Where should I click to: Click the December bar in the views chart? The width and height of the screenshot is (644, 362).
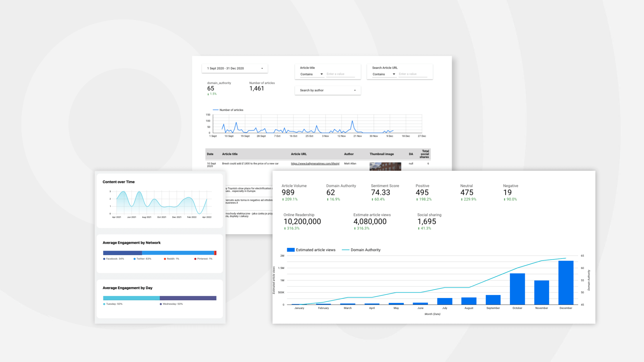566,282
